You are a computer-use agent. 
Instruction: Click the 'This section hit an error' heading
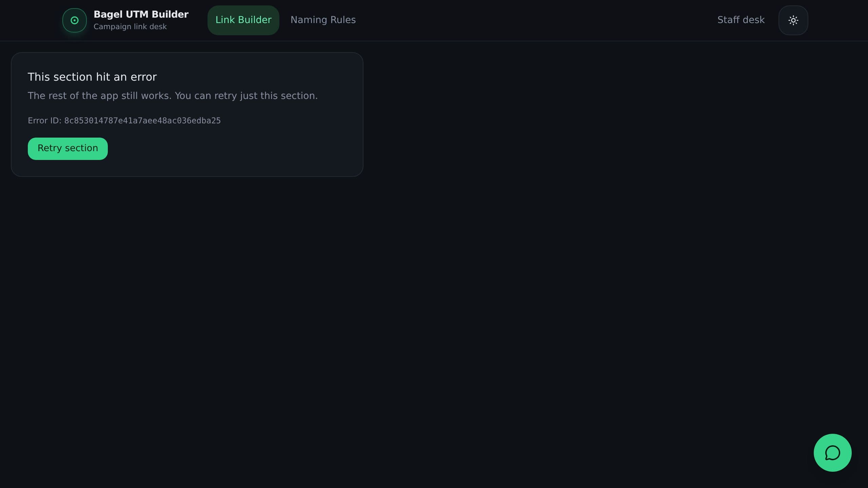[x=92, y=77]
